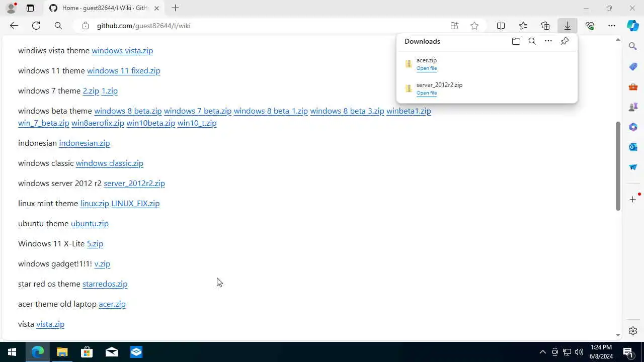Screen dimensions: 644x362
Task: Click the win10beta.zip link
Action: pyautogui.click(x=151, y=123)
